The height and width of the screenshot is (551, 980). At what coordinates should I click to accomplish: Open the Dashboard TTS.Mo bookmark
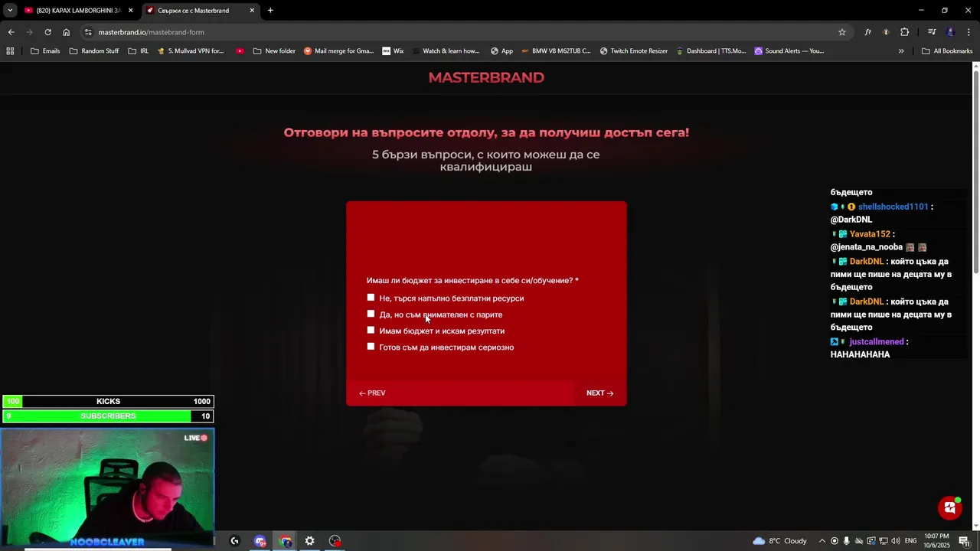(710, 51)
